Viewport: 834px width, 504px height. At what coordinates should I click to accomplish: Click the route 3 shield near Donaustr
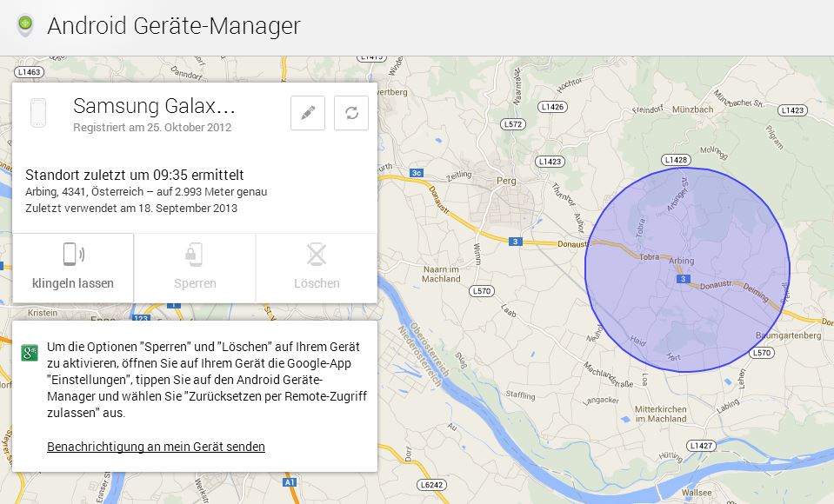[x=515, y=242]
